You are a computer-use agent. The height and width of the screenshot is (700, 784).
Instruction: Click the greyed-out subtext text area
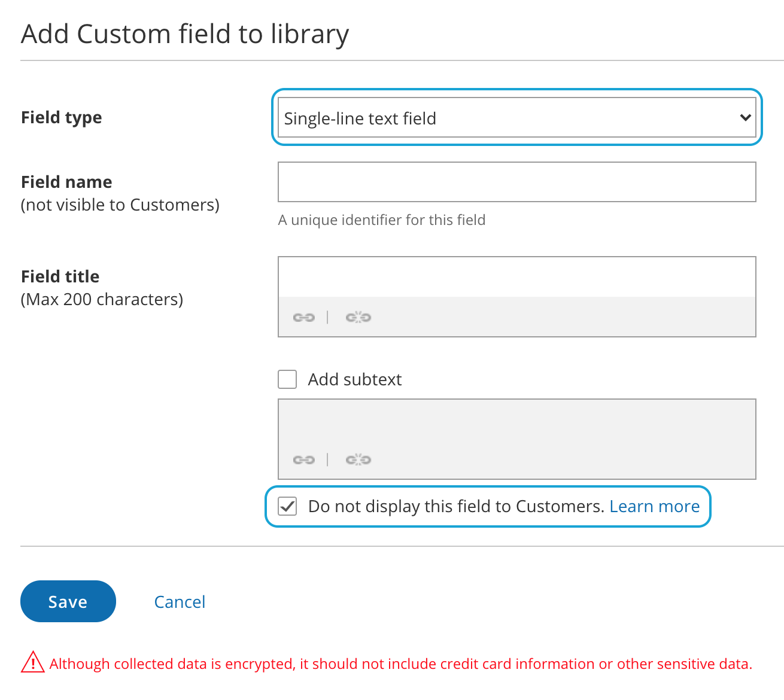[516, 422]
